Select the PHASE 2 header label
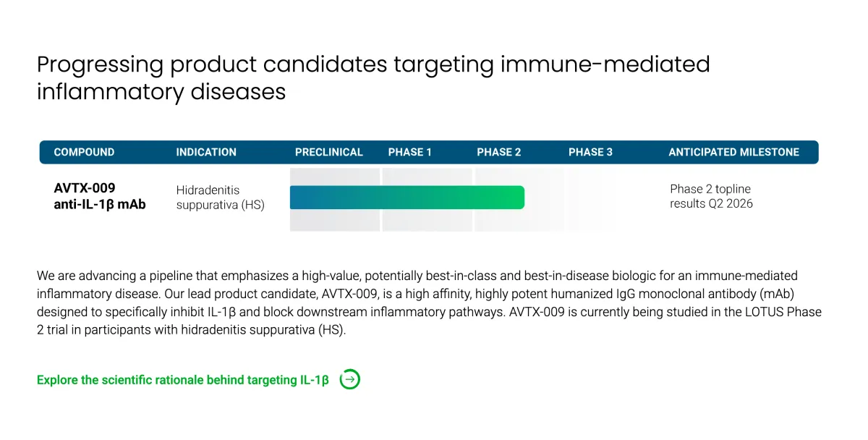The image size is (868, 440). (498, 152)
